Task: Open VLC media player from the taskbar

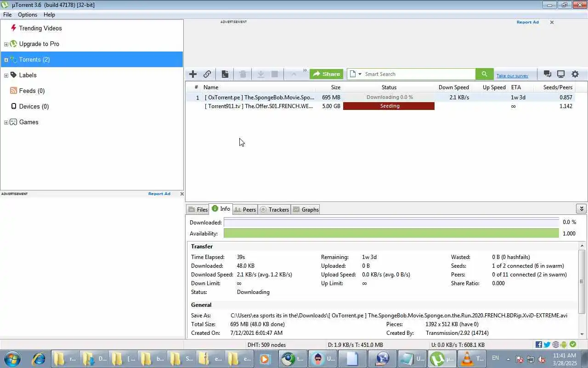Action: click(x=472, y=359)
